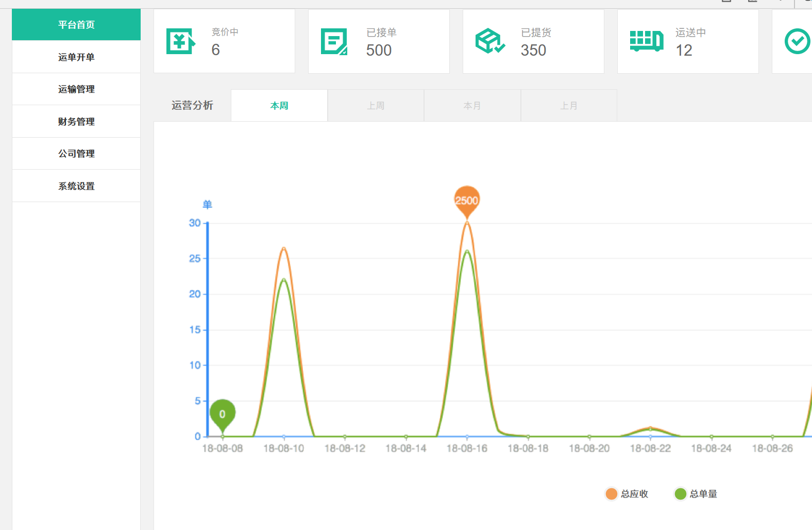Click the 15 y-axis value
The image size is (812, 530).
point(195,329)
